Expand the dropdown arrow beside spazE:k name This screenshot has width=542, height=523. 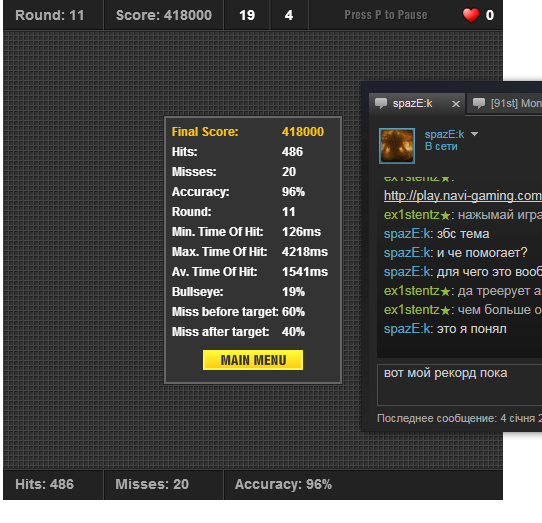474,134
